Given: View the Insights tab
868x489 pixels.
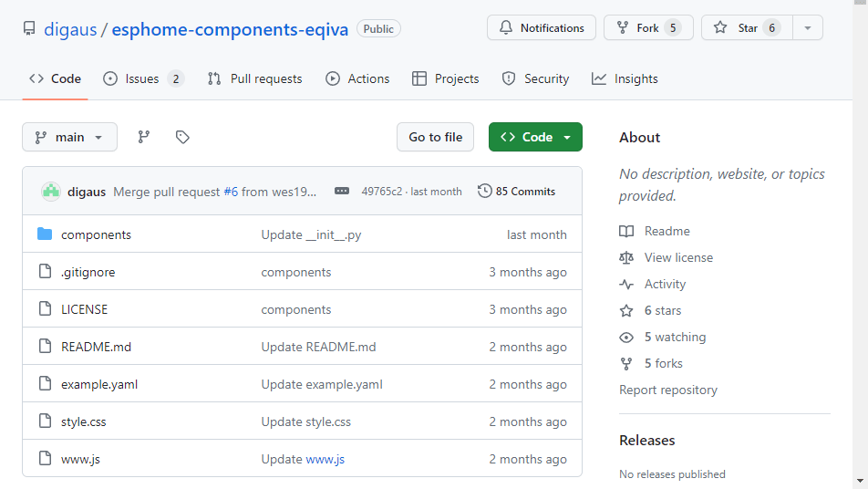Looking at the screenshot, I should click(625, 78).
